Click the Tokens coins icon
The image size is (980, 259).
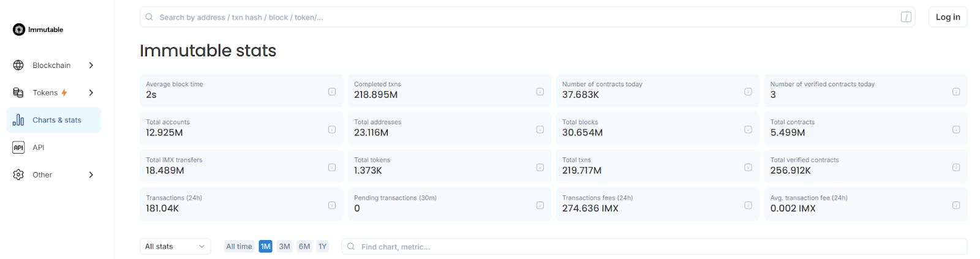point(18,92)
